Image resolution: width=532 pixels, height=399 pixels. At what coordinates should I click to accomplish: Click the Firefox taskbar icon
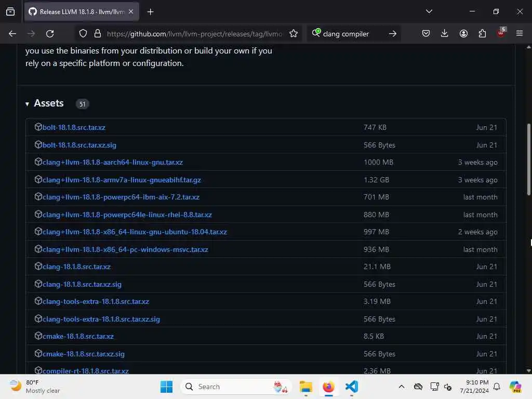tap(328, 387)
